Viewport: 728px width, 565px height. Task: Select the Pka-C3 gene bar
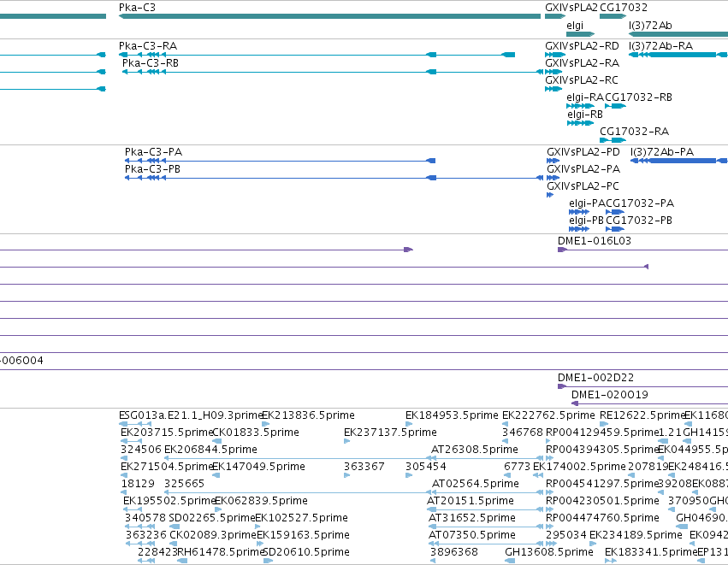coord(329,16)
